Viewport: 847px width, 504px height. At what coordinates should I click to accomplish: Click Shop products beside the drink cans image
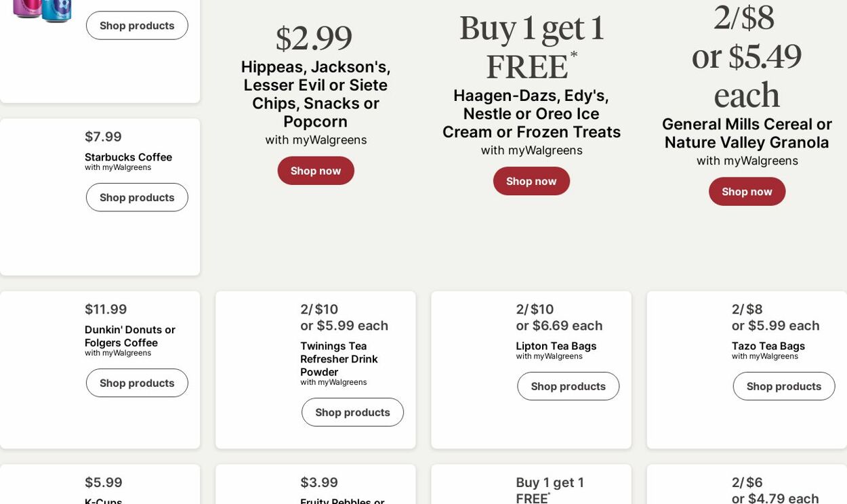pos(137,26)
